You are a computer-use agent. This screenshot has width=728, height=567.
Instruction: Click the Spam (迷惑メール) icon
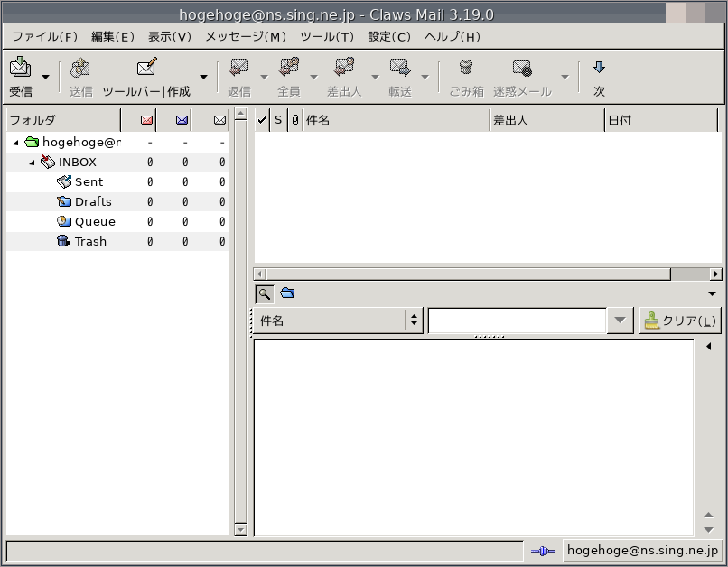[522, 69]
